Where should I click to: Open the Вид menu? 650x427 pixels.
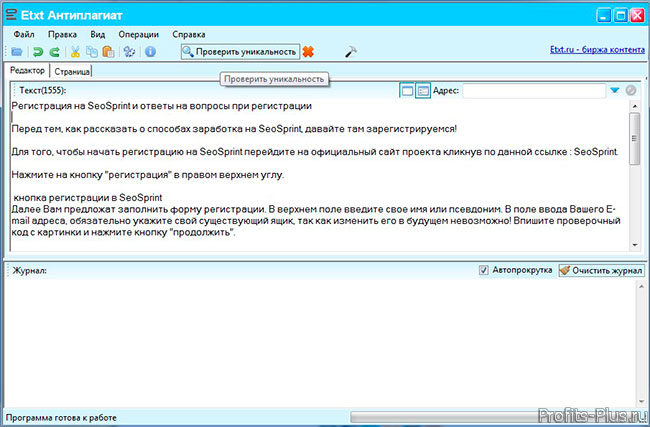click(x=98, y=34)
